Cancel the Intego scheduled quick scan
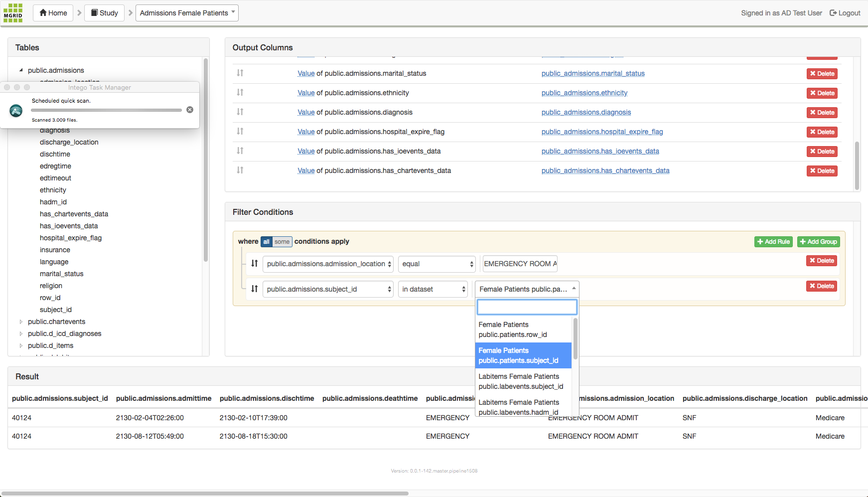Image resolution: width=868 pixels, height=497 pixels. (x=190, y=110)
